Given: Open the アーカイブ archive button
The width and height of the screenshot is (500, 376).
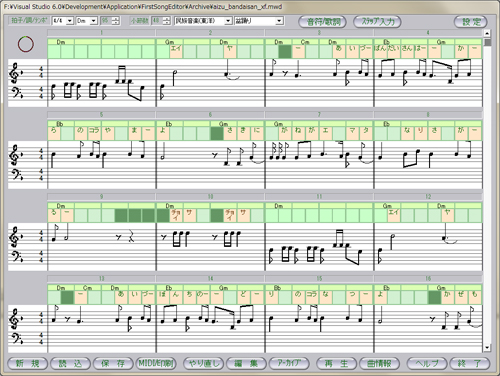Looking at the screenshot, I should point(289,363).
